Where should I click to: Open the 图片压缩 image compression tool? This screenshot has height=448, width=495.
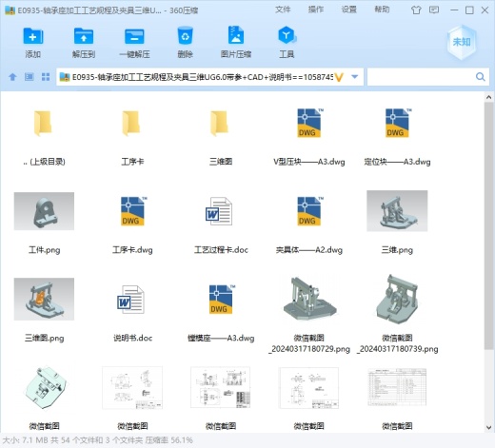click(x=236, y=35)
